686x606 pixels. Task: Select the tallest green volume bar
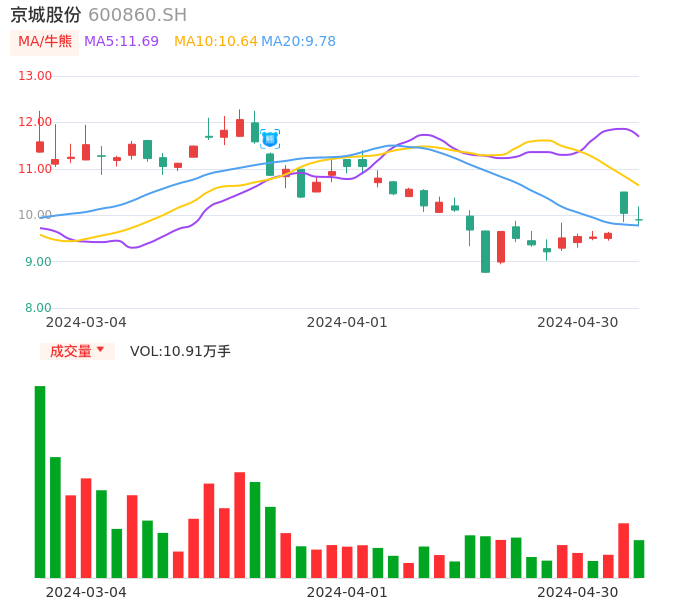click(40, 481)
